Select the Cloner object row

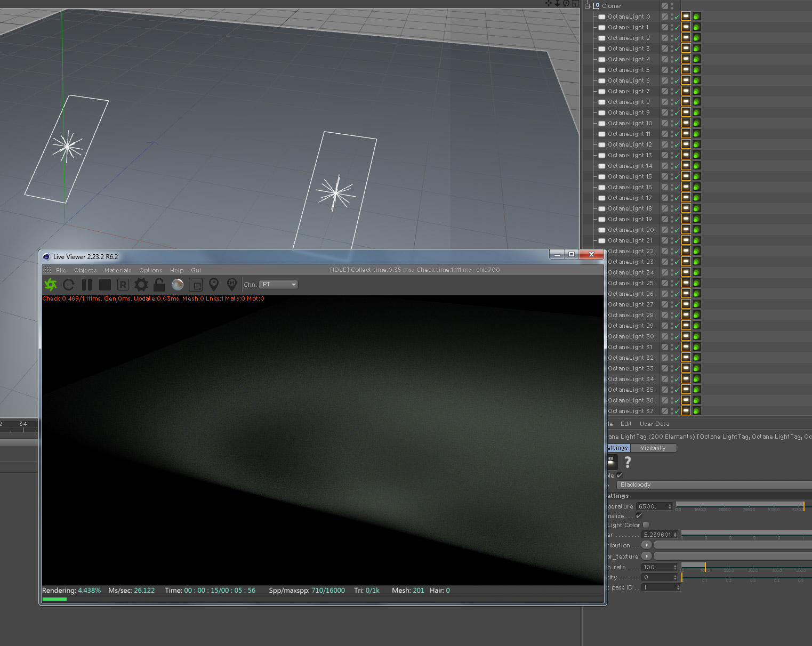click(x=612, y=6)
